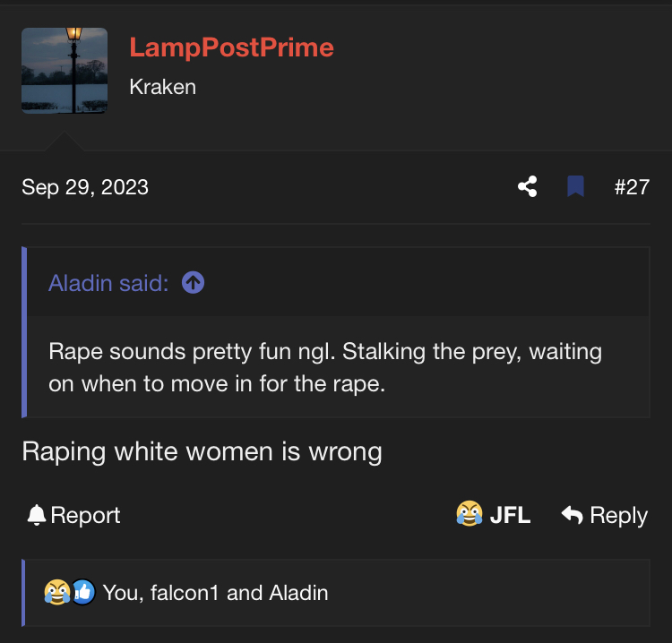Report this post using Report text
This screenshot has height=643, width=672.
(x=85, y=515)
